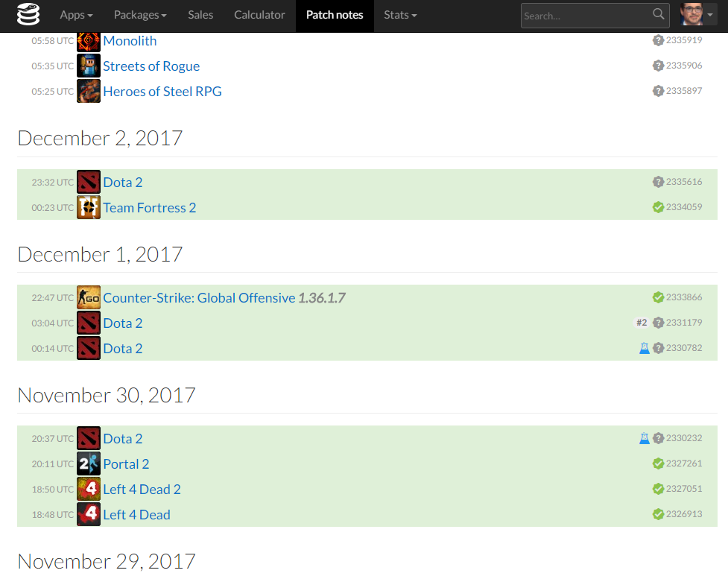This screenshot has height=579, width=728.
Task: Click the December 2, 2017 heading
Action: [101, 139]
